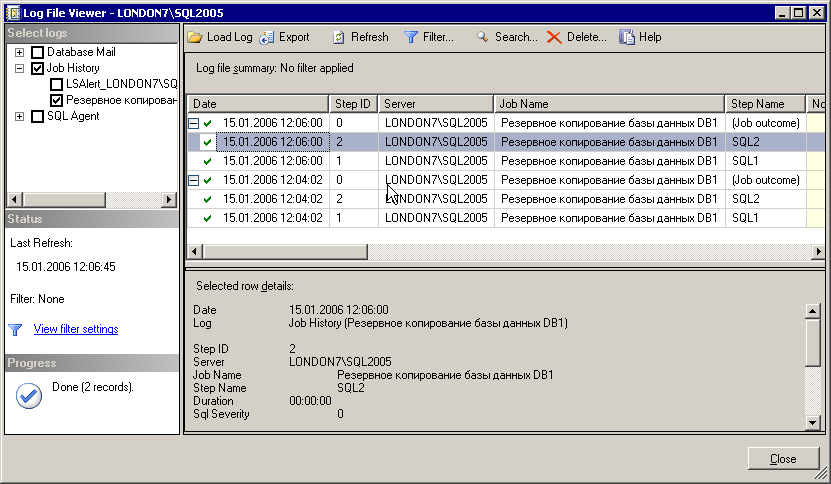
Task: Open the Search... dialog from toolbar
Action: 516,37
